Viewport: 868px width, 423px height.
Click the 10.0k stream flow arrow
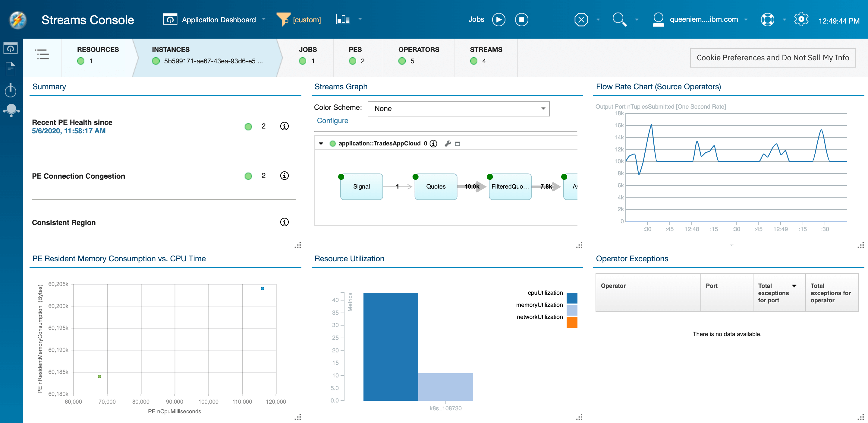[x=472, y=186]
